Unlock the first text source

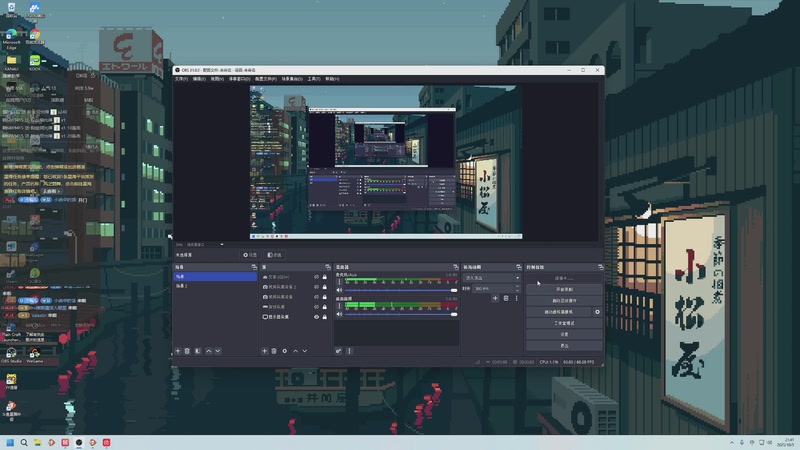[x=324, y=277]
